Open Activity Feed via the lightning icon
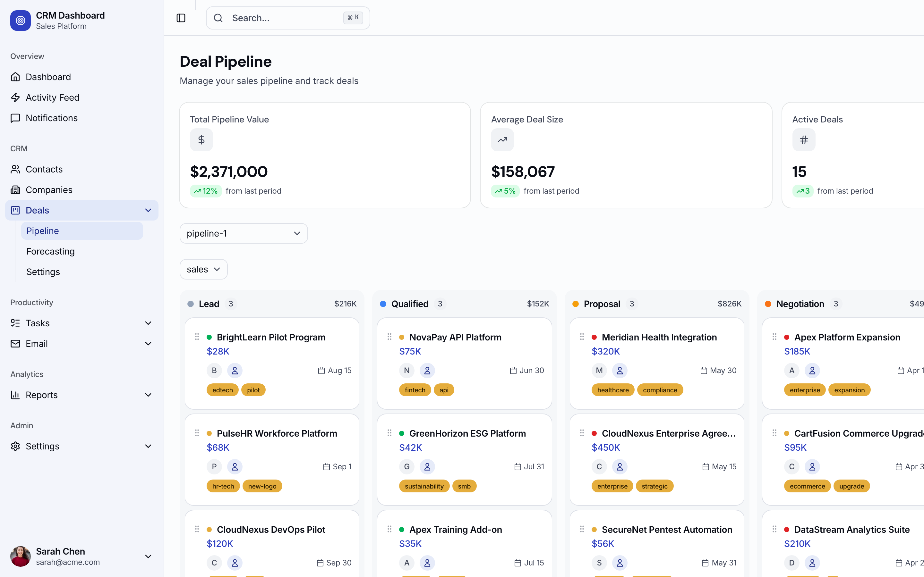 [15, 97]
